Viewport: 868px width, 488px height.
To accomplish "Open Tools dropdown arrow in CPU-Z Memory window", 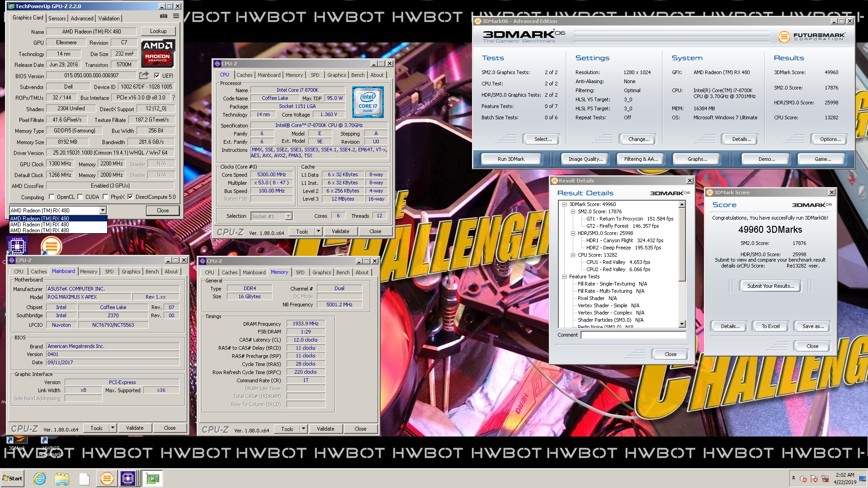I will (303, 429).
